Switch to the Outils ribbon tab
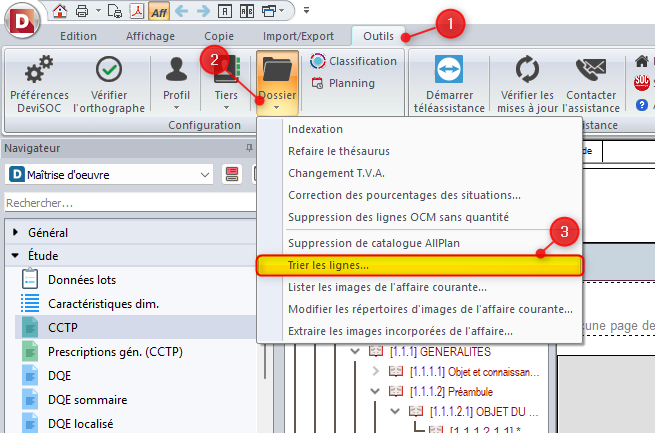This screenshot has height=433, width=655. coord(378,36)
